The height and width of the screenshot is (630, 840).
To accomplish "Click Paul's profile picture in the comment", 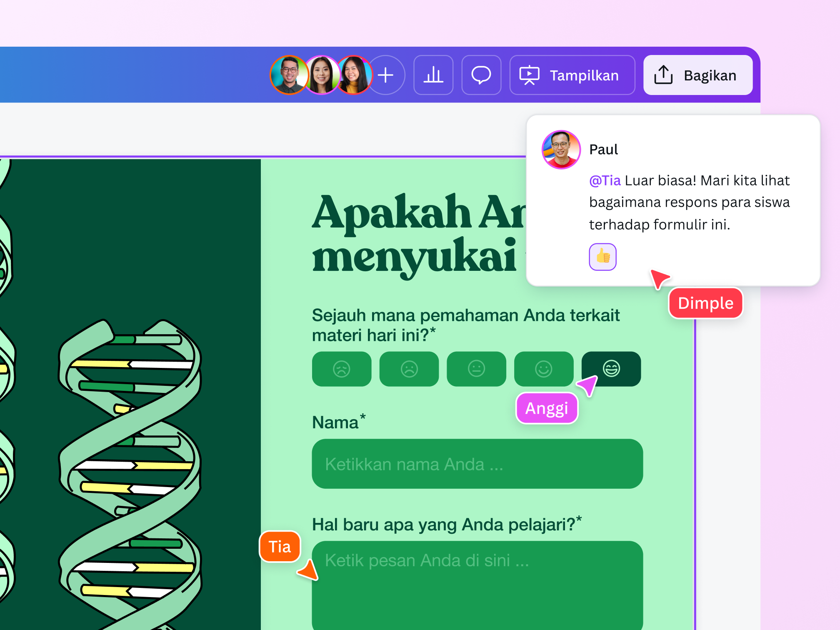I will pos(561,150).
